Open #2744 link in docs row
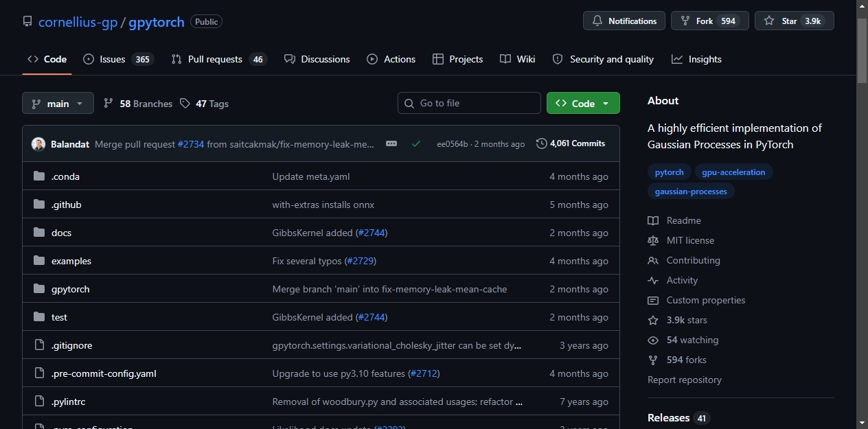The width and height of the screenshot is (868, 429). [372, 233]
